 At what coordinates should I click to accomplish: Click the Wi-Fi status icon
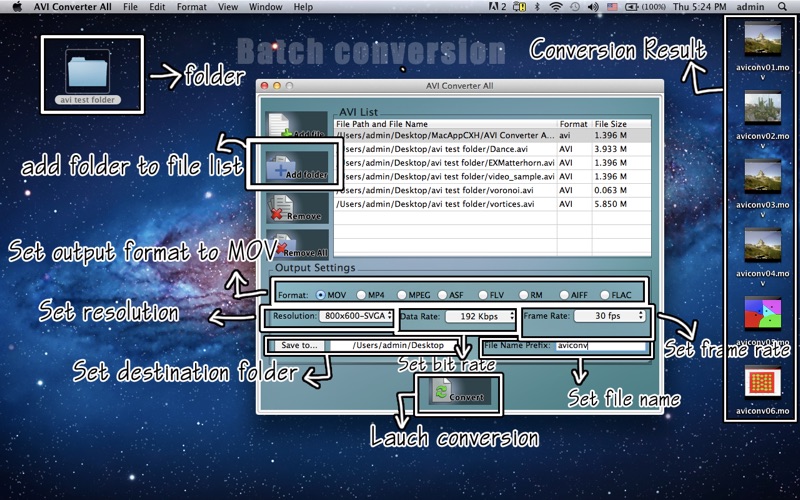pyautogui.click(x=556, y=7)
